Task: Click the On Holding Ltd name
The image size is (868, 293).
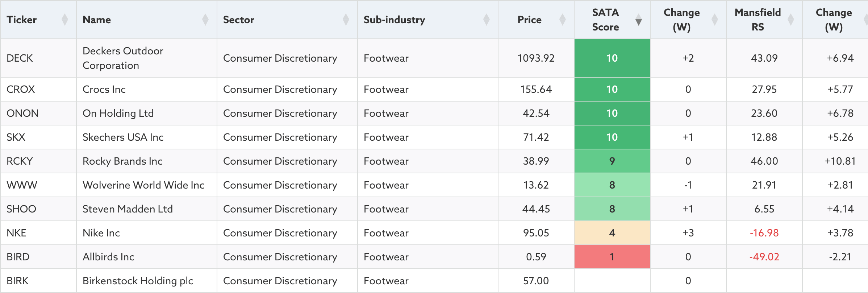Action: coord(118,113)
